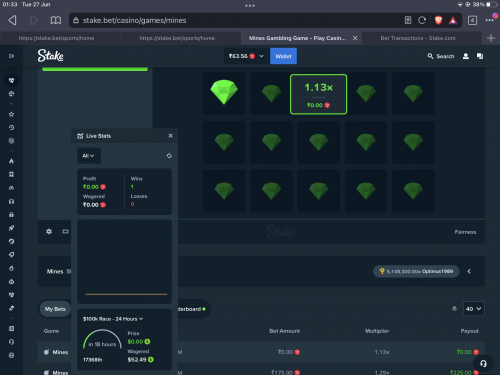Open balance currency dropdown
This screenshot has width=500, height=375.
coord(246,56)
